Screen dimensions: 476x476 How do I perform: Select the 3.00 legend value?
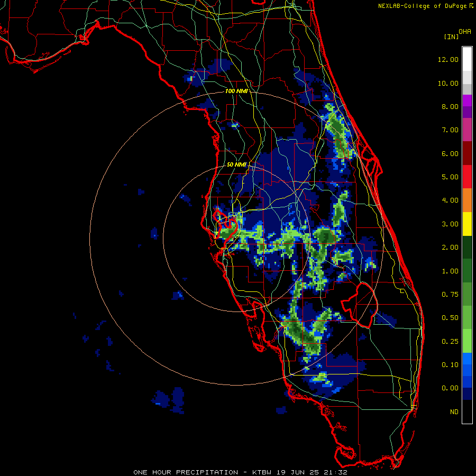[450, 224]
